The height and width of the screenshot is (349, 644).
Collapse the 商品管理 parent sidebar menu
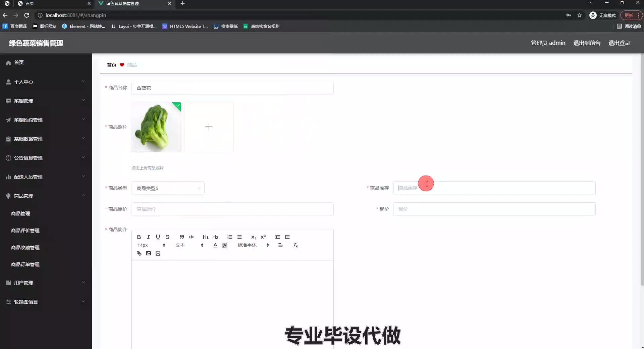pyautogui.click(x=46, y=196)
